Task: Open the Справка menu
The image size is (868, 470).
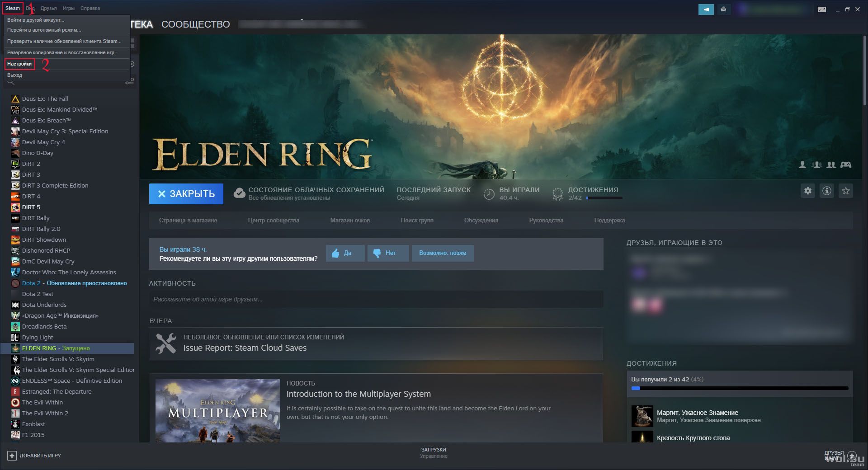Action: click(90, 8)
